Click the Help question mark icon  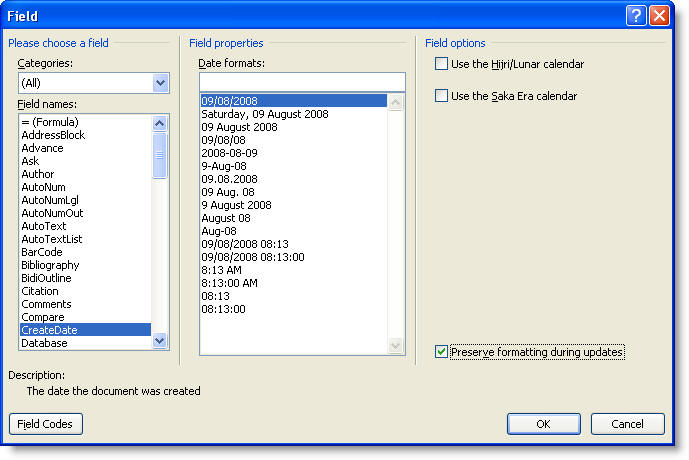click(x=635, y=16)
